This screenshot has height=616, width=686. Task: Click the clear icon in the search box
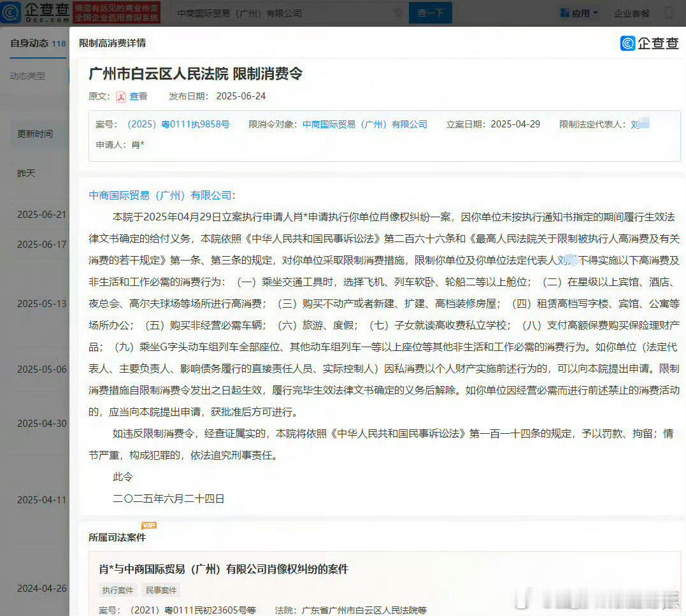point(399,13)
